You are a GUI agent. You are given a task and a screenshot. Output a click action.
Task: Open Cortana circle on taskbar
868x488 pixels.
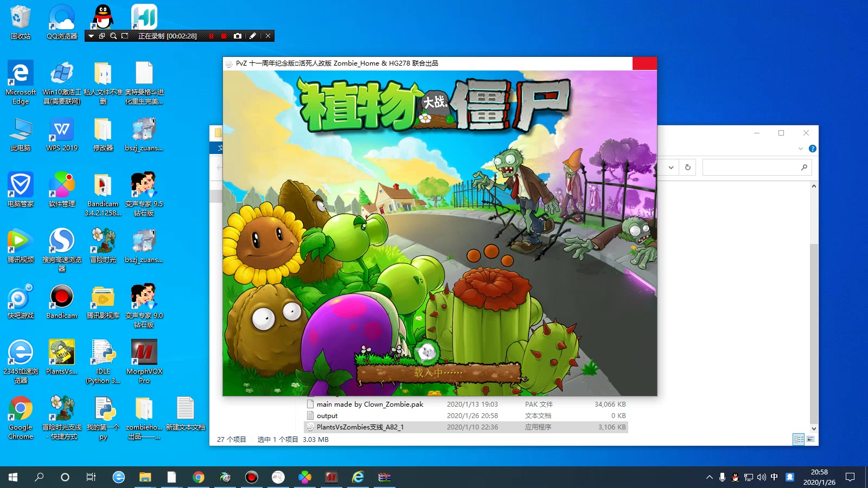(x=65, y=477)
